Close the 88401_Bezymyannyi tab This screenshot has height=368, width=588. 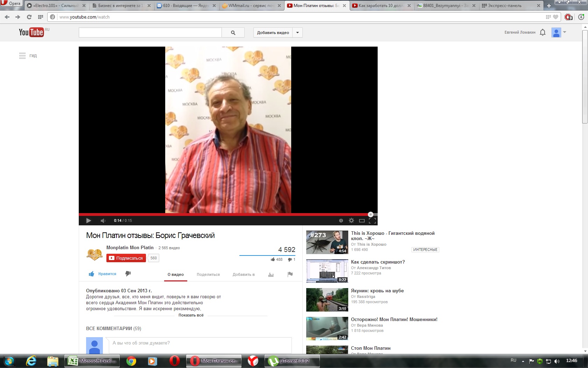[474, 6]
